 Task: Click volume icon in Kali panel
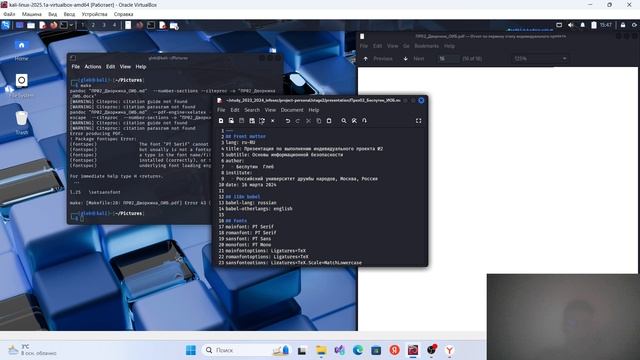[x=571, y=25]
